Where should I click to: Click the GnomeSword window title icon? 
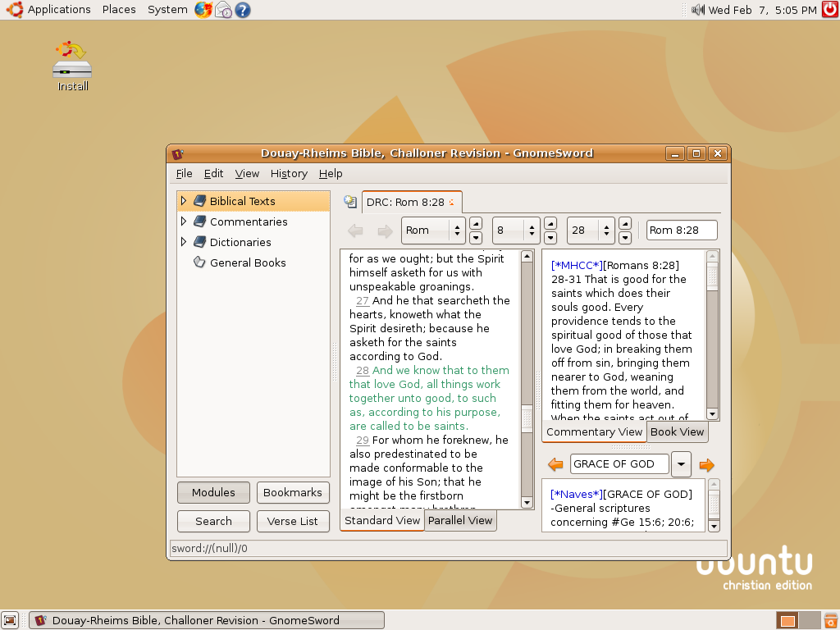tap(177, 154)
